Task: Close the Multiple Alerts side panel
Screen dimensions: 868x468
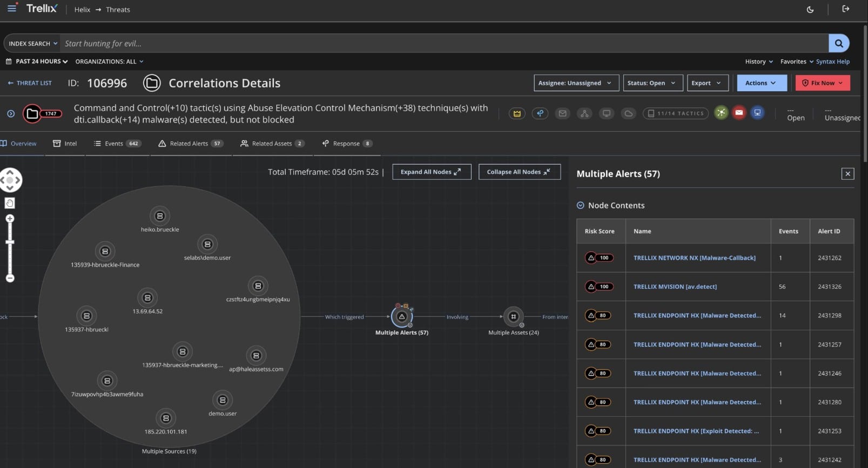Action: pyautogui.click(x=847, y=174)
